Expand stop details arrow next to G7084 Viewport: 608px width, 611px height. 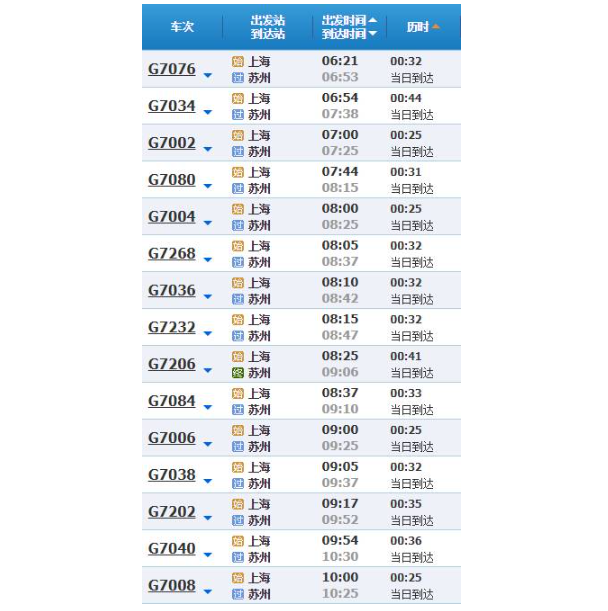[x=208, y=408]
